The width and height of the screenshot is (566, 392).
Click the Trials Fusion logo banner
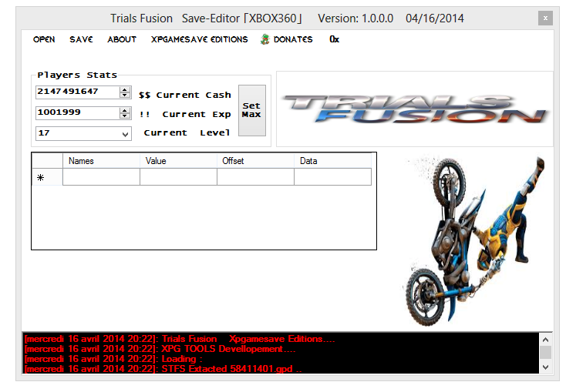click(414, 109)
